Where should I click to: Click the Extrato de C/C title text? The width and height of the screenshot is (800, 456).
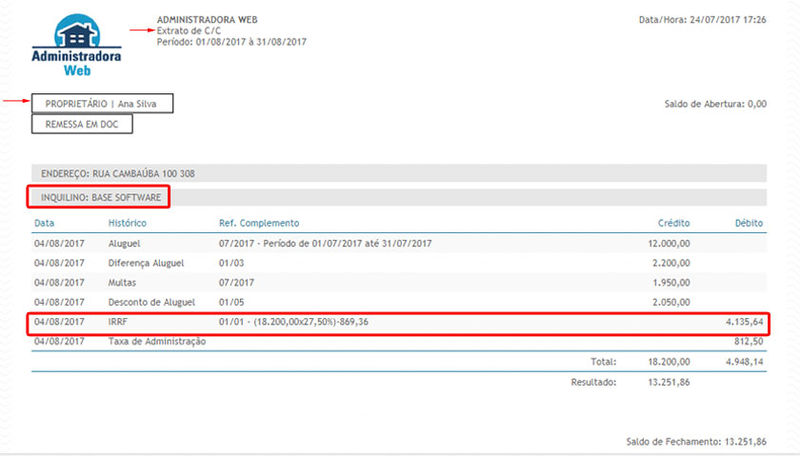point(189,30)
